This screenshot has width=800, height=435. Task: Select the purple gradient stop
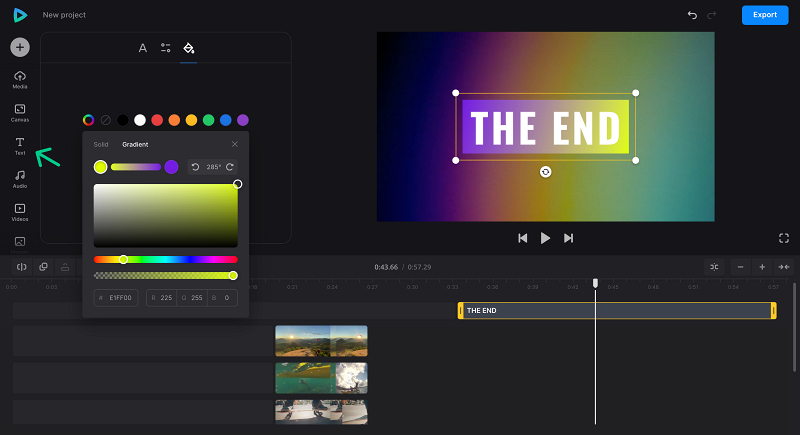click(x=171, y=167)
